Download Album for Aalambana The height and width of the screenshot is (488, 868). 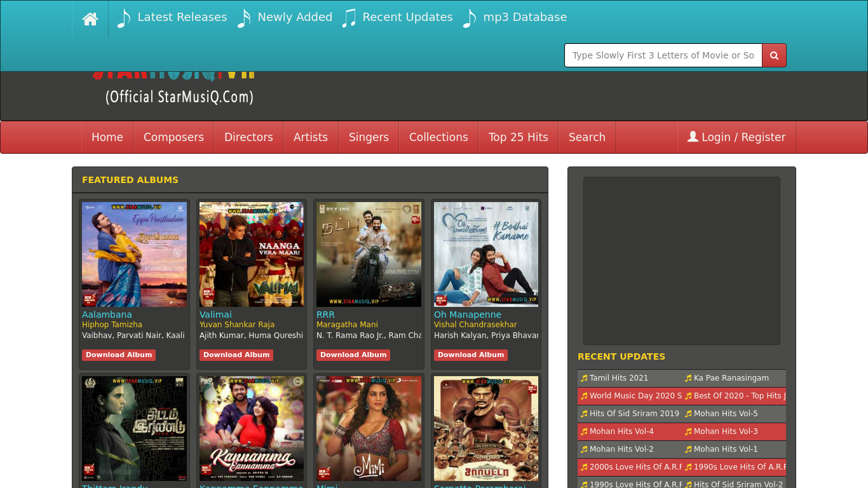119,355
